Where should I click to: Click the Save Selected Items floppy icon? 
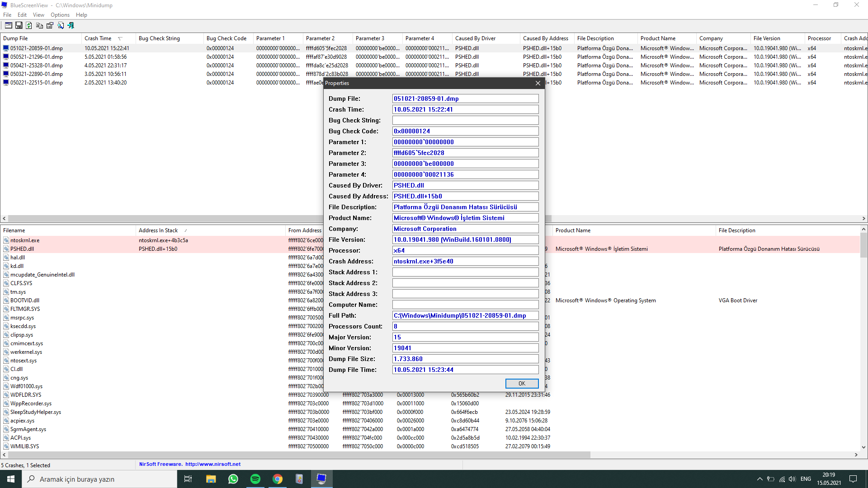point(19,26)
